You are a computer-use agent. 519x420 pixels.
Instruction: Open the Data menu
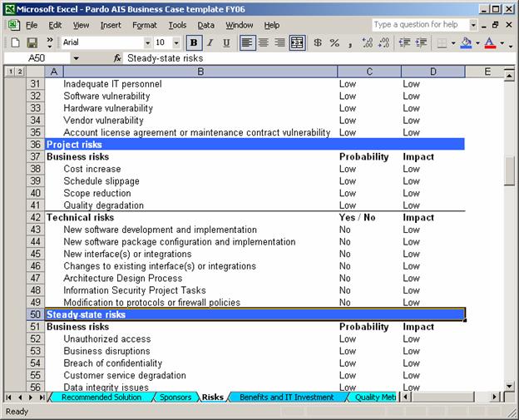[x=205, y=25]
